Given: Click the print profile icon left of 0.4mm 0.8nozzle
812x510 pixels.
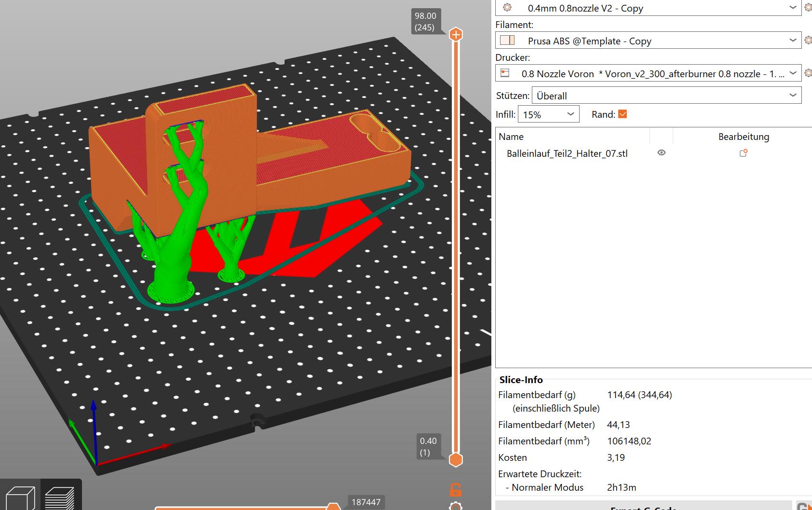Looking at the screenshot, I should pos(507,7).
